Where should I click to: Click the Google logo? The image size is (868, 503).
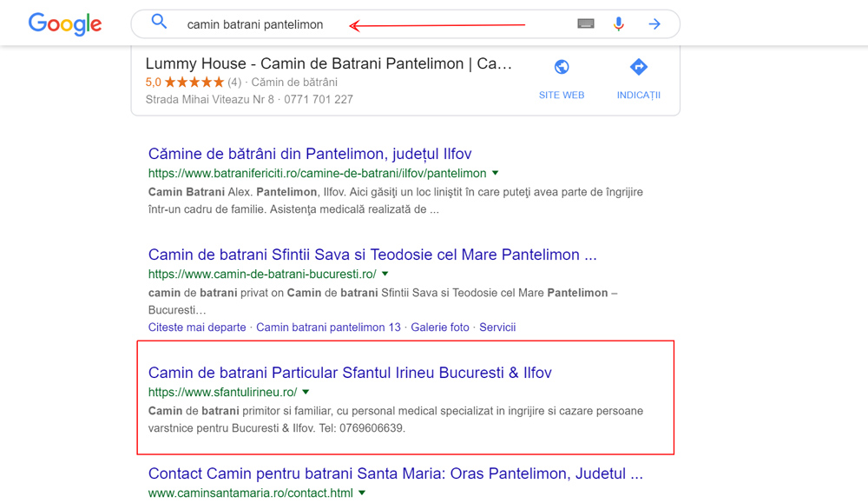[65, 23]
